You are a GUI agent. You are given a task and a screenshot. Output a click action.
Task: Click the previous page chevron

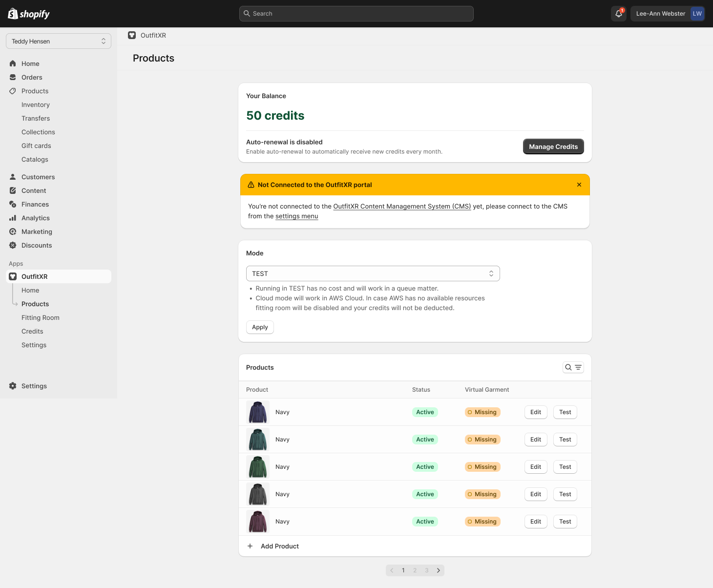pos(392,570)
